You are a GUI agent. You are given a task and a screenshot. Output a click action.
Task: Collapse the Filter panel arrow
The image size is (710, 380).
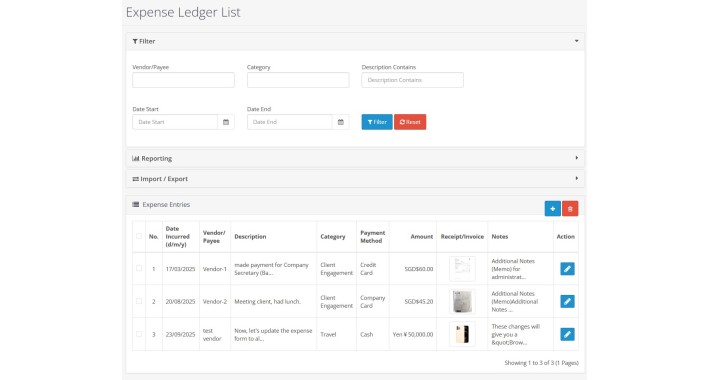(x=576, y=41)
